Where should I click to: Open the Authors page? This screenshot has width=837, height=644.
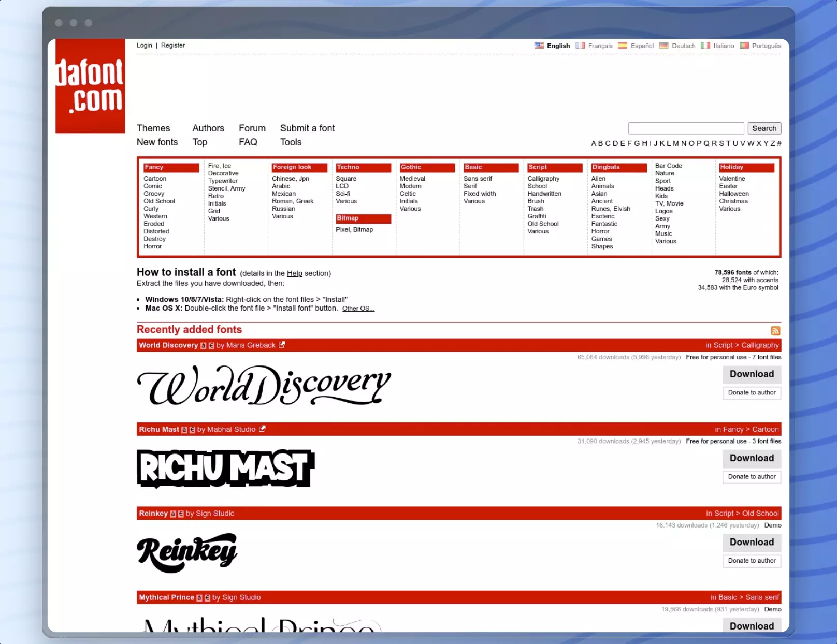[x=208, y=128]
